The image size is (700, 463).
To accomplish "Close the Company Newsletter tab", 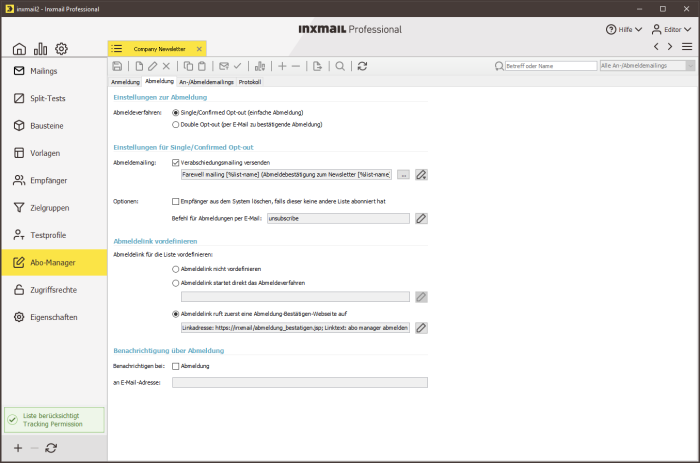I will [199, 49].
